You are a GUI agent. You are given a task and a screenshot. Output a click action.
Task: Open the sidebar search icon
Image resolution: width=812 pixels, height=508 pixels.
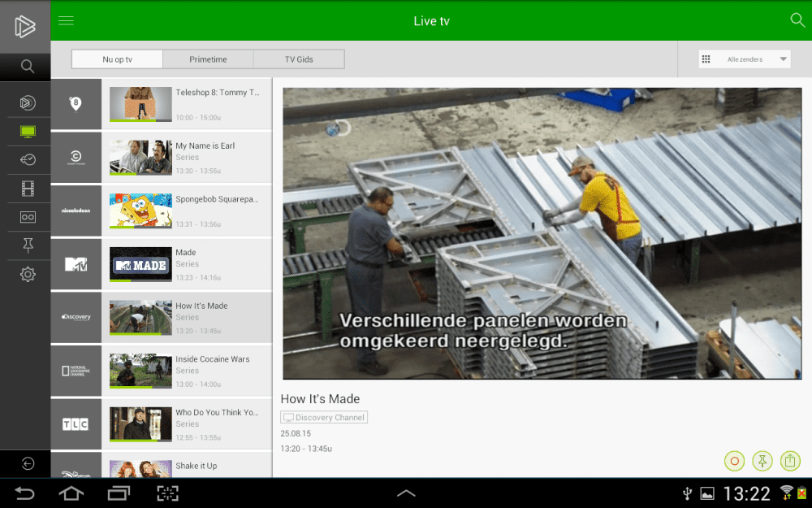pos(28,67)
